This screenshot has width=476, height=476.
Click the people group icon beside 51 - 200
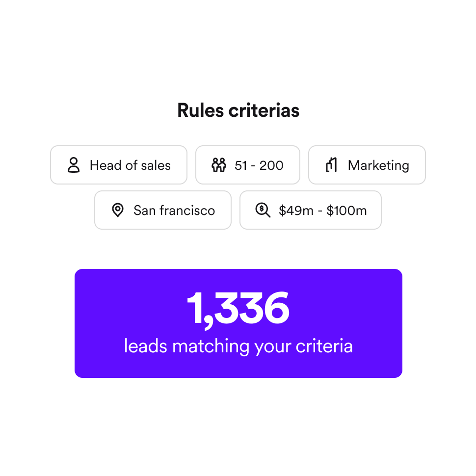[219, 165]
